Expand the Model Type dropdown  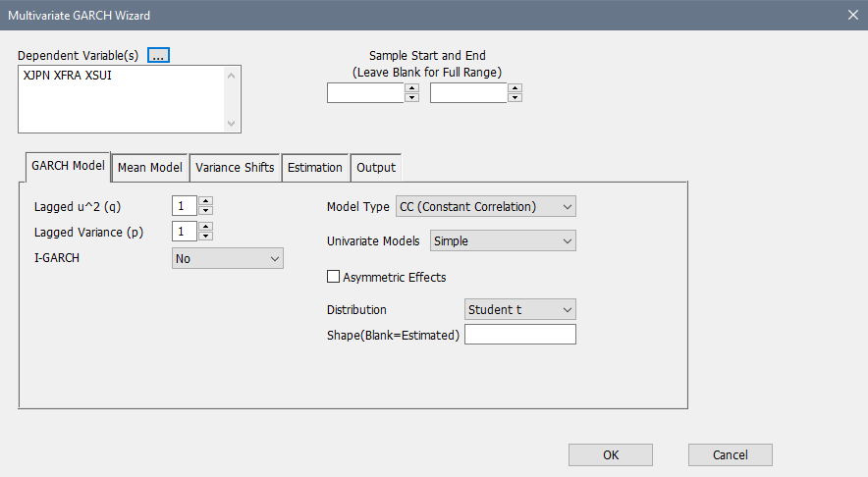pyautogui.click(x=485, y=206)
